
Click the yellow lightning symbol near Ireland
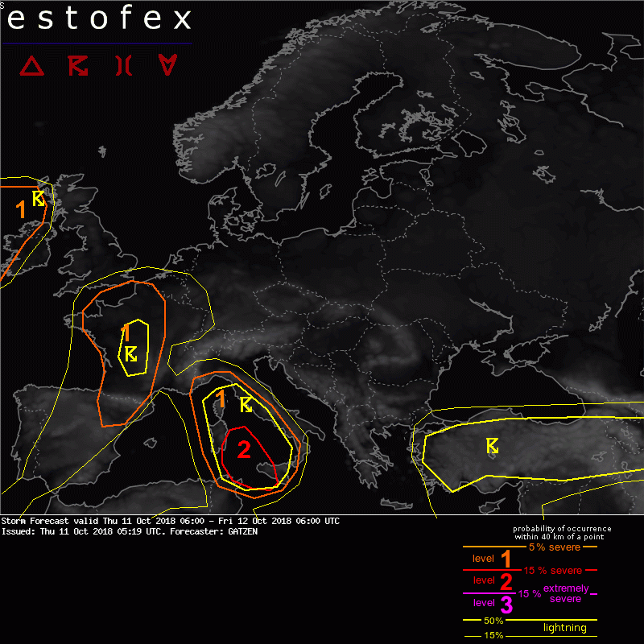click(x=38, y=198)
